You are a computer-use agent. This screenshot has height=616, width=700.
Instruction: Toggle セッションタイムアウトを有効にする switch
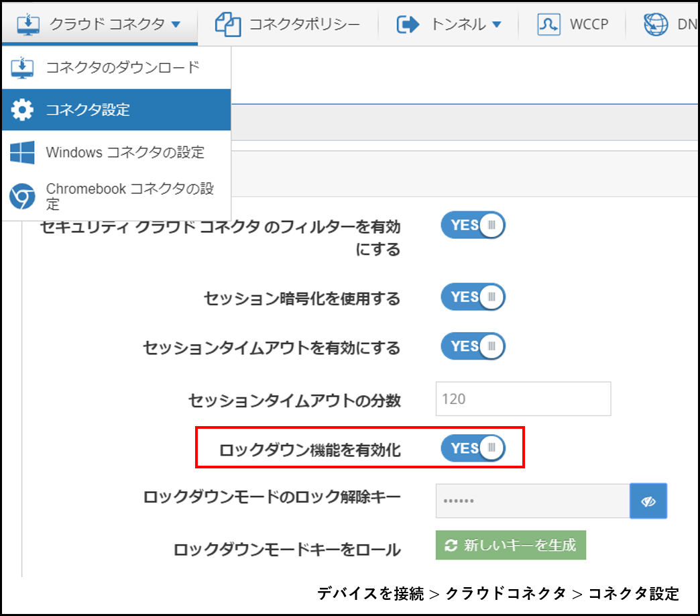pyautogui.click(x=473, y=346)
